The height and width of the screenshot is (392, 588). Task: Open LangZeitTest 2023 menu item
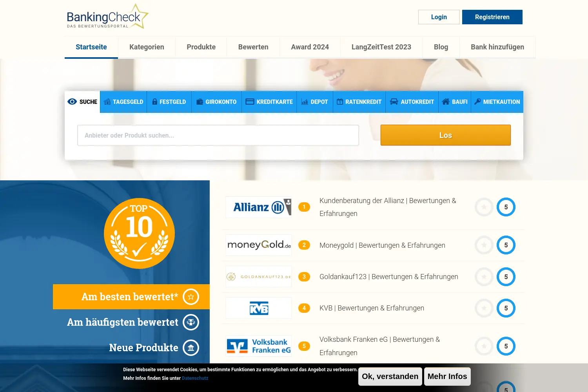381,47
